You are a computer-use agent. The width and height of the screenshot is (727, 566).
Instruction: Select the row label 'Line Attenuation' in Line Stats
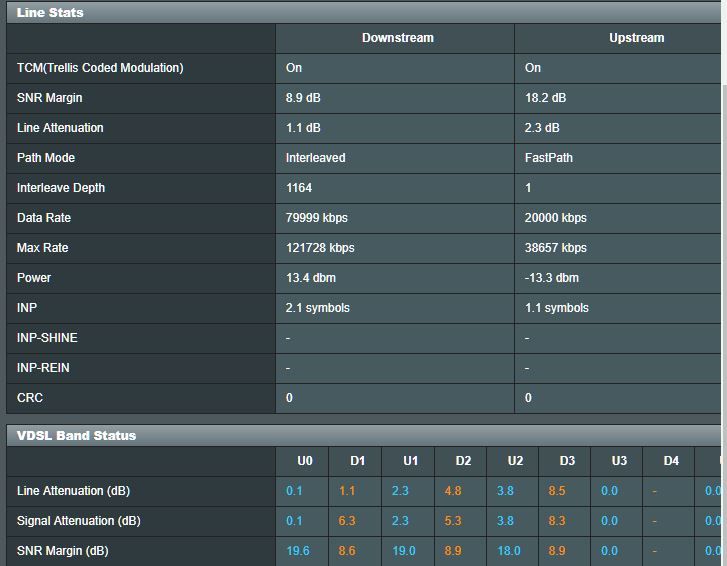pos(60,128)
